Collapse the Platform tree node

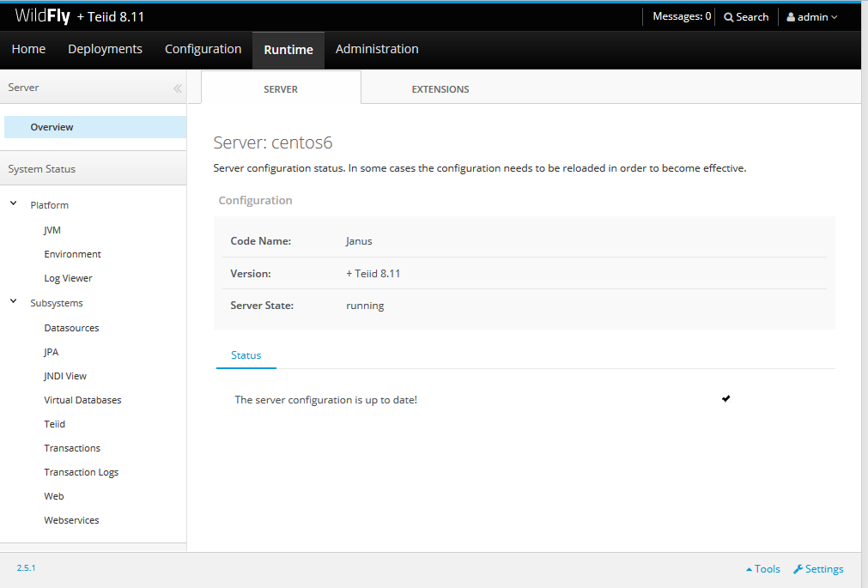click(x=13, y=203)
